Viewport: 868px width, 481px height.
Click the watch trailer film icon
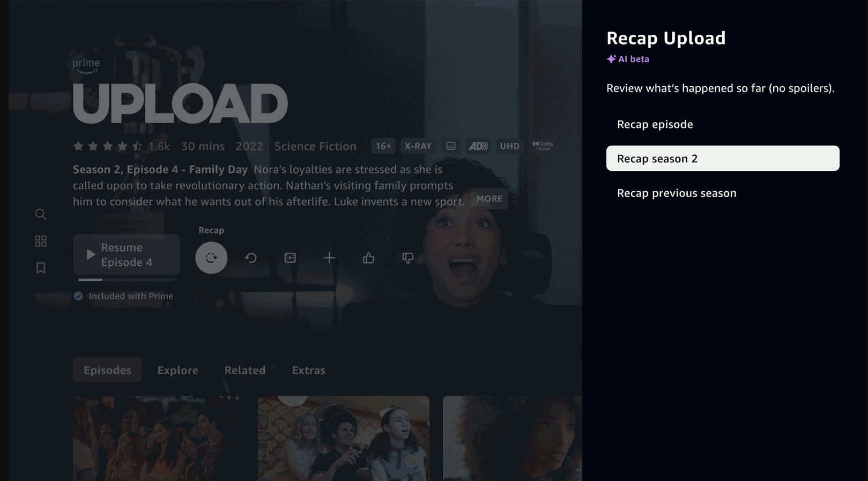point(290,258)
